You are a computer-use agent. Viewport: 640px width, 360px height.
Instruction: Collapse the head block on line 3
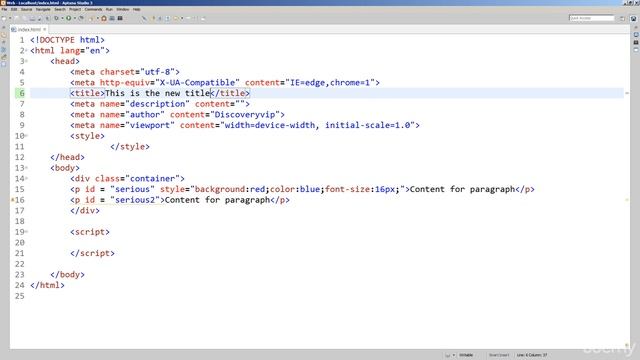point(27,61)
